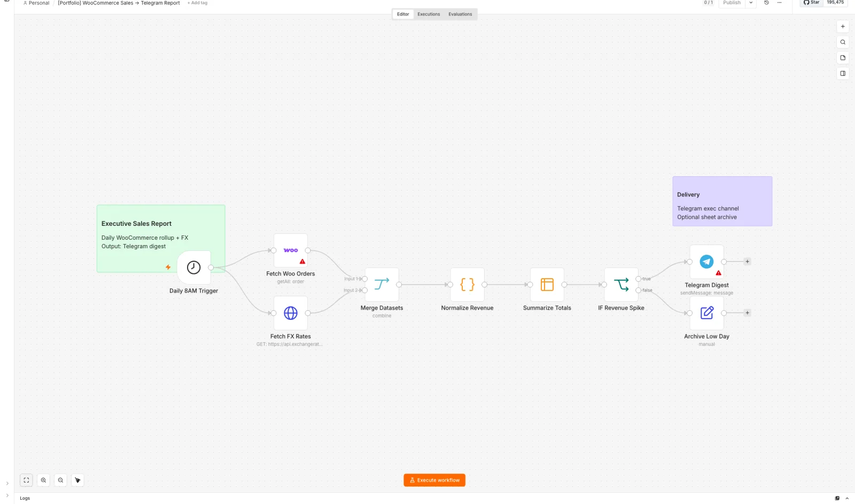855x504 pixels.
Task: Open the Summarize Totals node
Action: (x=547, y=285)
